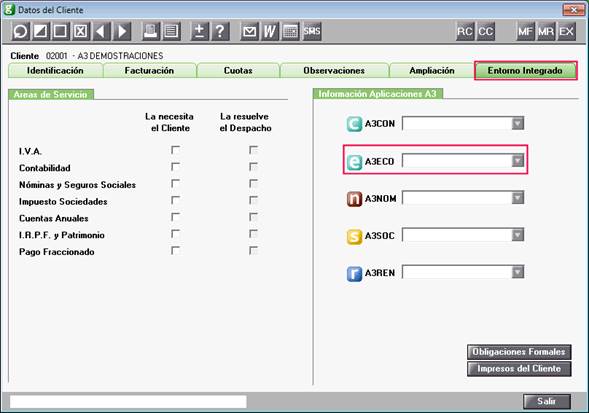Check I.R.P.F. y Patrimonio client checkbox
This screenshot has height=413, width=589.
coord(175,234)
